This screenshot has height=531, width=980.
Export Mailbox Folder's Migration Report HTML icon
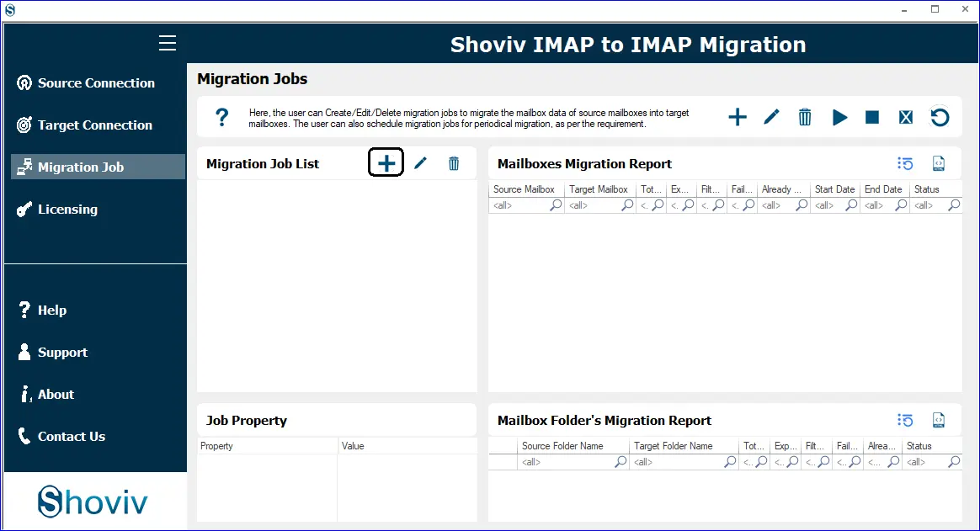938,420
